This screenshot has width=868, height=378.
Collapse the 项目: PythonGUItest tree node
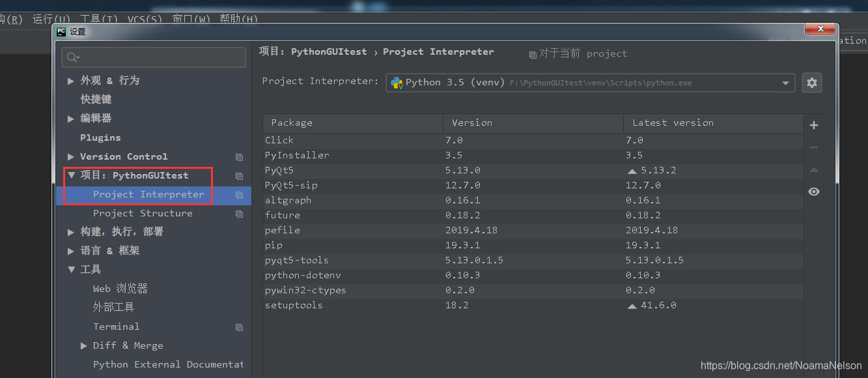point(71,175)
